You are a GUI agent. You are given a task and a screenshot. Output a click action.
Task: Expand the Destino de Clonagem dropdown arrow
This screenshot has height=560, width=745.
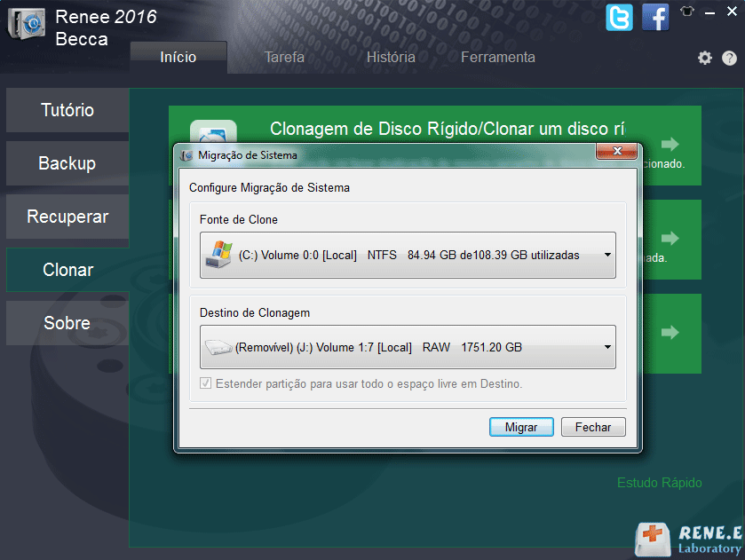(x=607, y=347)
